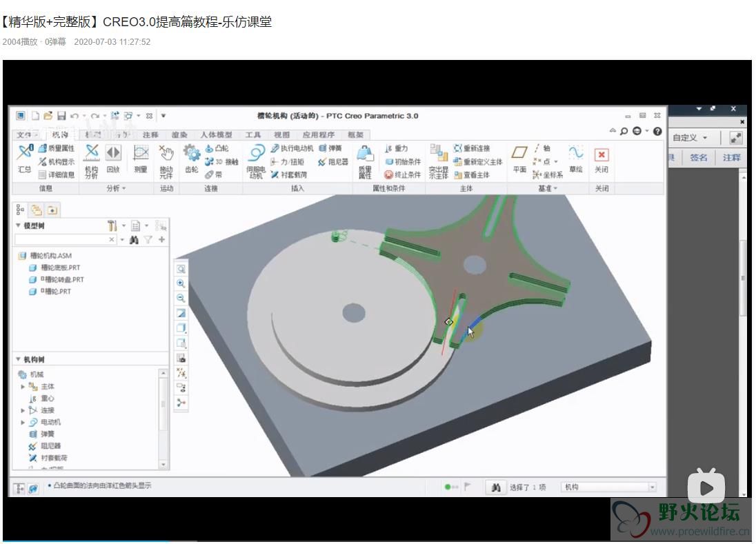756x544 pixels.
Task: Click 重新定义主体 redefine body
Action: tap(478, 161)
